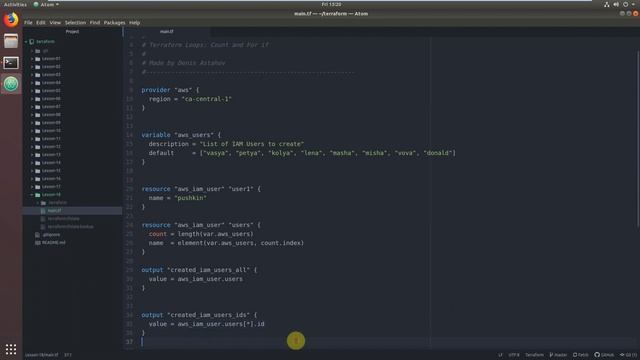Show Applications grid button in dock

[11, 349]
